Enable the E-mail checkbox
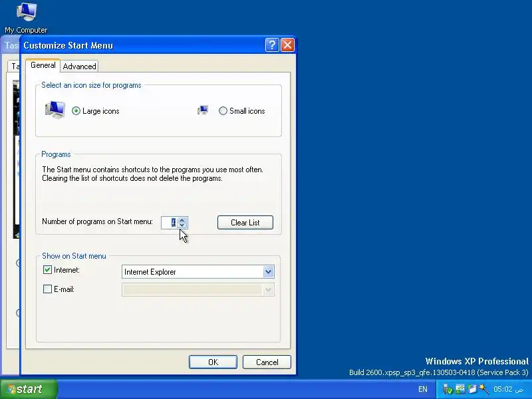Screen dimensions: 532x399 (x=47, y=289)
